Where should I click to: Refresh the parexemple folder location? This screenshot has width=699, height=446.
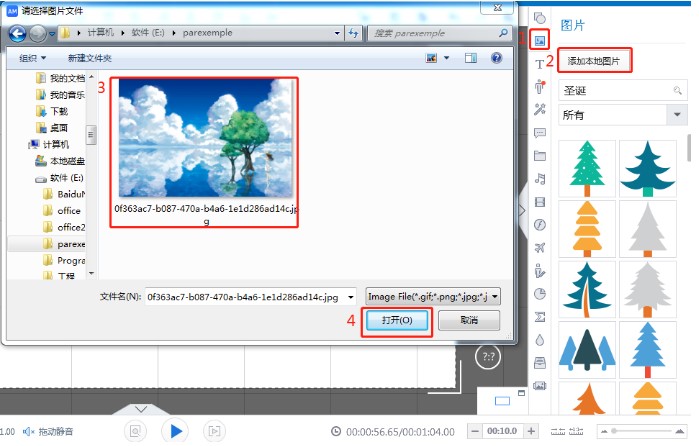[354, 33]
